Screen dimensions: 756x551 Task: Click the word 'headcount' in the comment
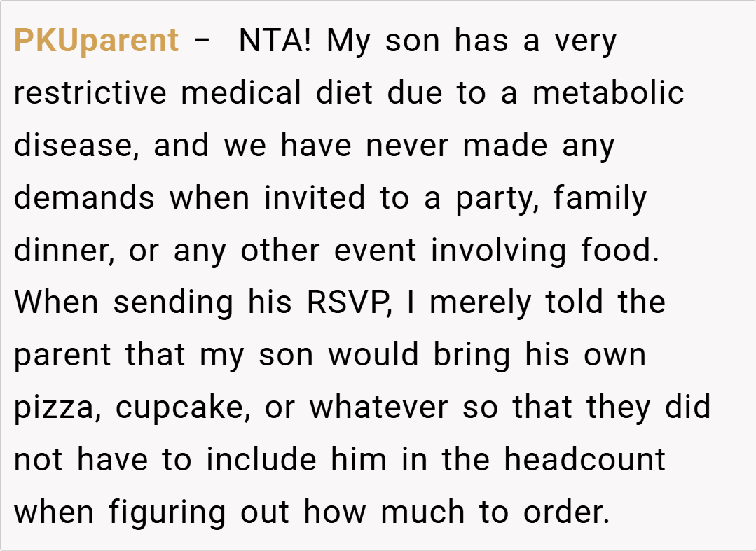click(x=585, y=460)
